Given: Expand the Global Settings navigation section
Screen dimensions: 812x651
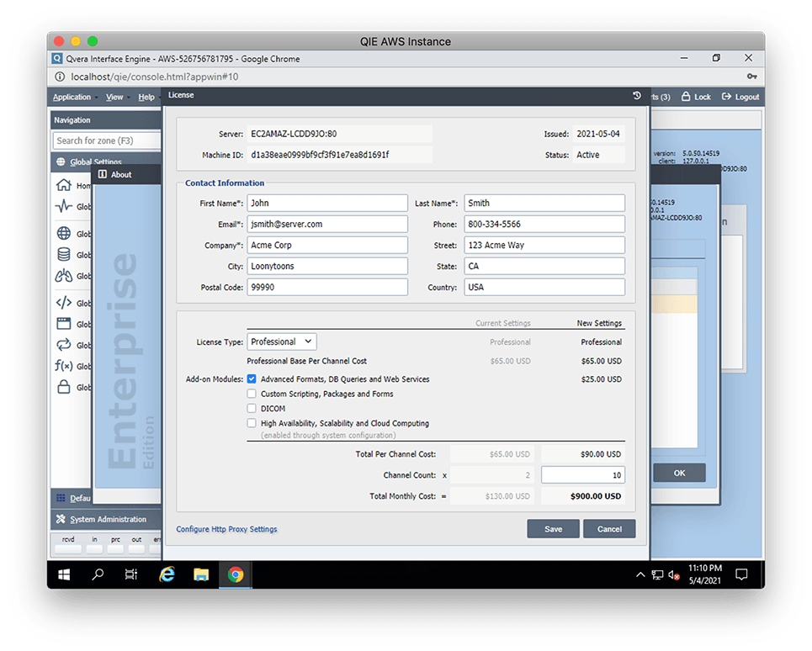Looking at the screenshot, I should pyautogui.click(x=106, y=161).
